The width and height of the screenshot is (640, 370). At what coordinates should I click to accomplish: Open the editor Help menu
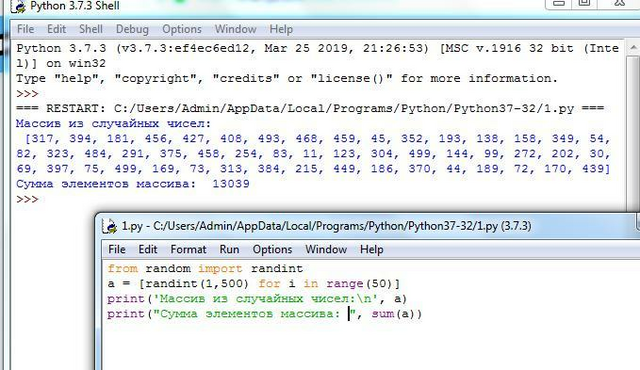pyautogui.click(x=371, y=249)
